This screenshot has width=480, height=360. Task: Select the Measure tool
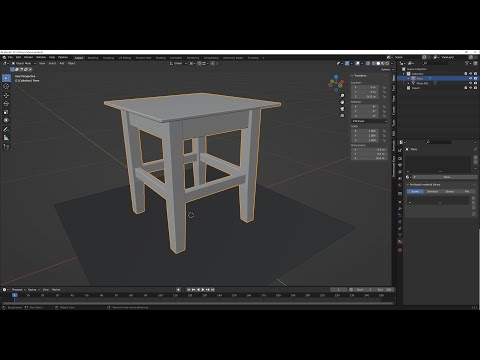(x=6, y=138)
